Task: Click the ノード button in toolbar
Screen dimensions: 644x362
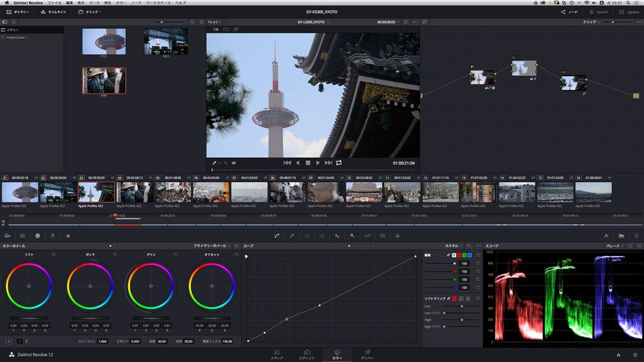Action: pyautogui.click(x=569, y=12)
